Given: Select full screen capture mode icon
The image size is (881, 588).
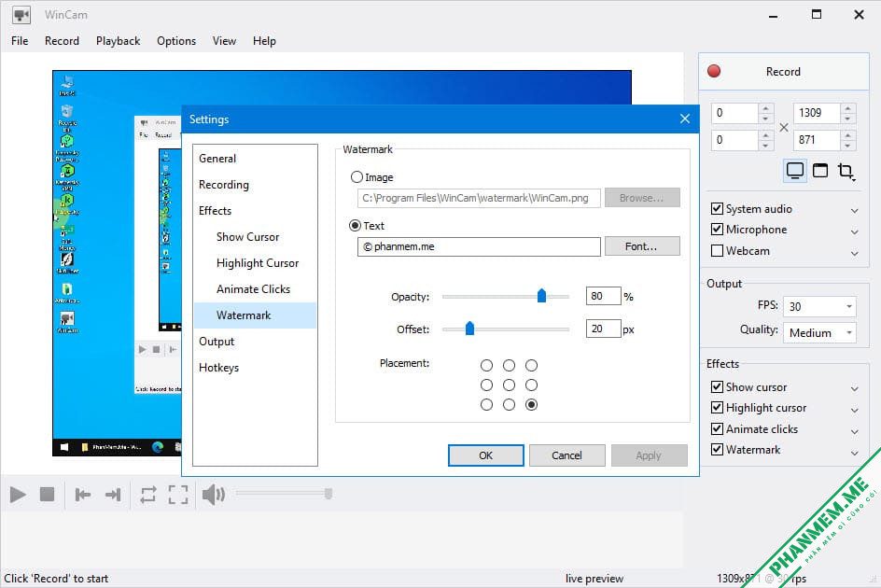Looking at the screenshot, I should 795,170.
